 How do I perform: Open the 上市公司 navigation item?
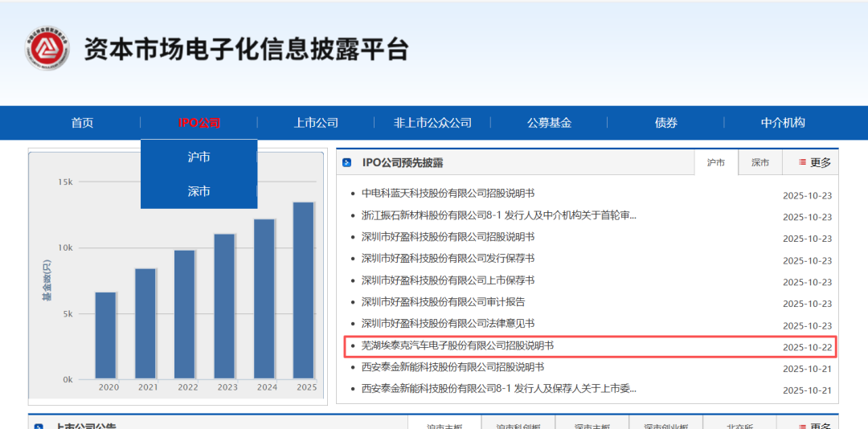click(x=316, y=123)
